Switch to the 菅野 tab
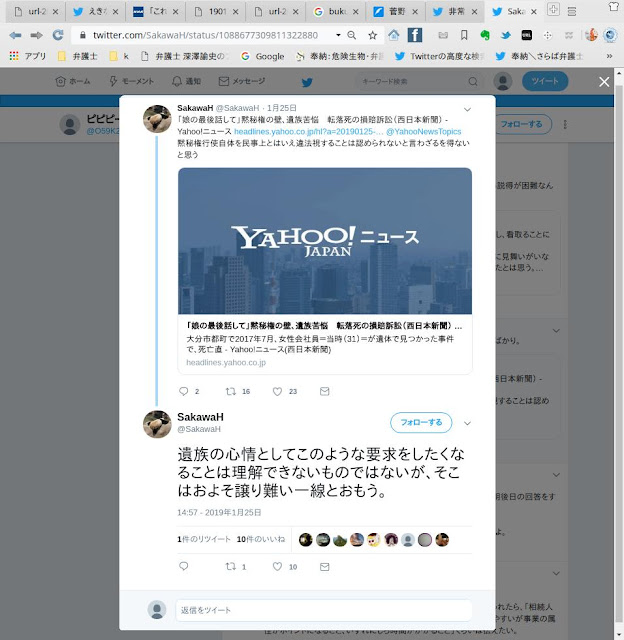Viewport: 624px width, 640px height. click(x=395, y=11)
